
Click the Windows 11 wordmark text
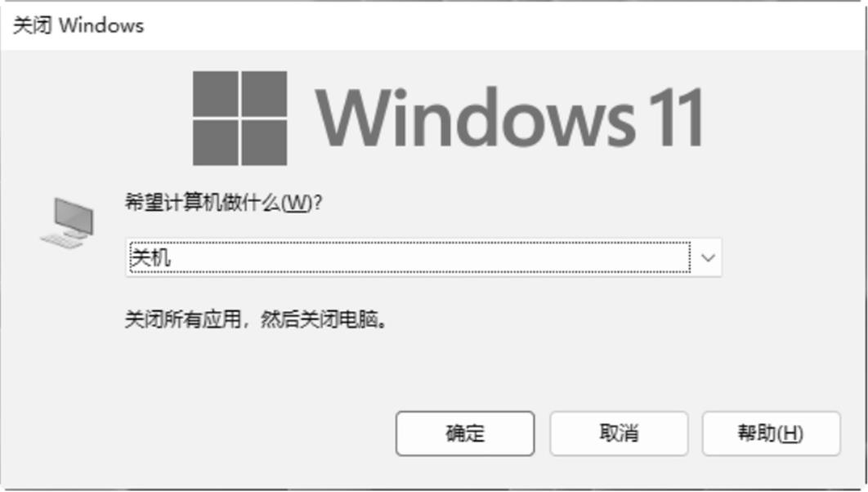tap(509, 118)
